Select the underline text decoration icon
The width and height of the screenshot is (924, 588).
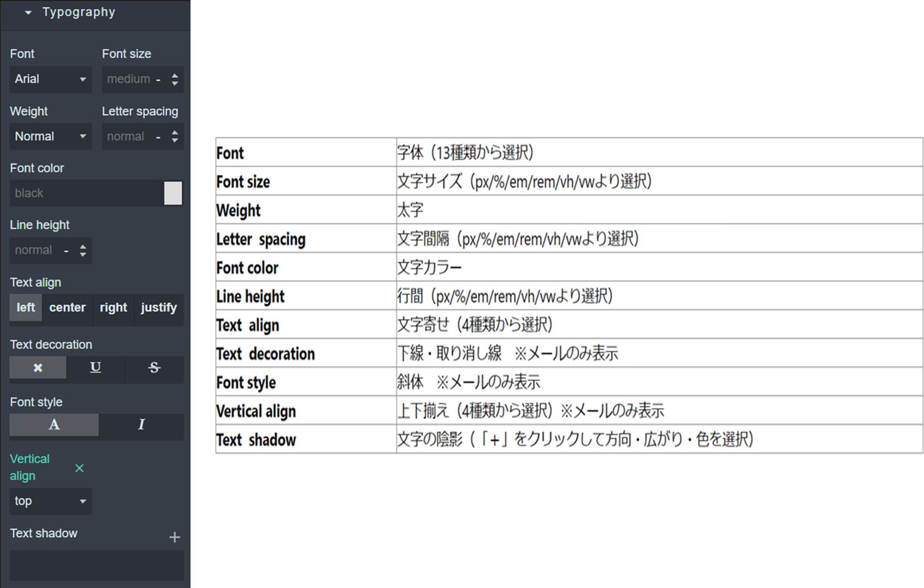95,368
